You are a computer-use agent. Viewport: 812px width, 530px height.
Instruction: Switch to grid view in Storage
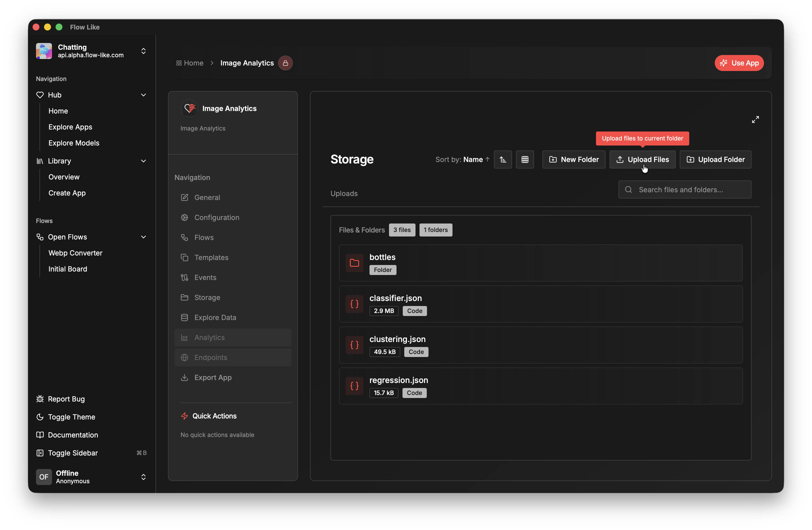525,159
